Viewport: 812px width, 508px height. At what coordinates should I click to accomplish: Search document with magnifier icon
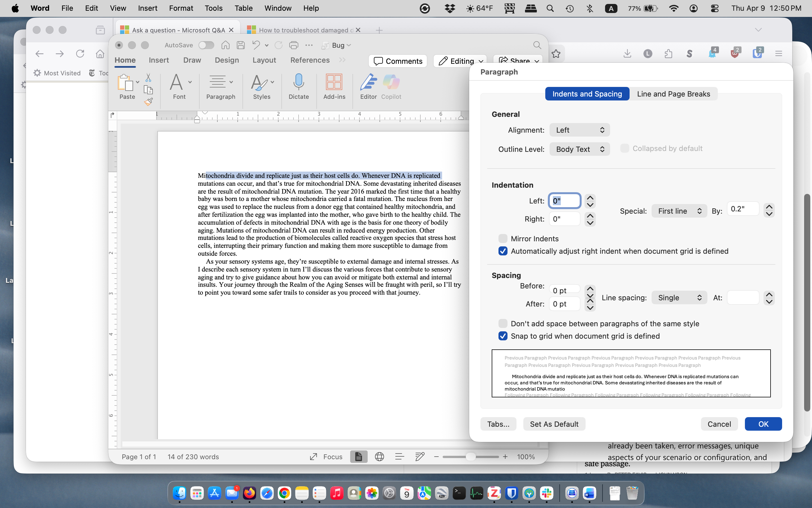(x=537, y=45)
